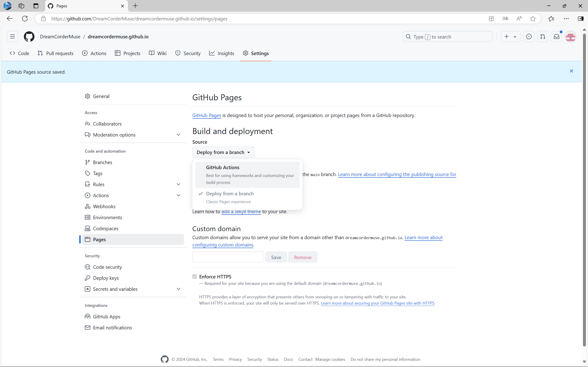Click the translate icon in the address bar
The height and width of the screenshot is (367, 588).
click(x=505, y=19)
